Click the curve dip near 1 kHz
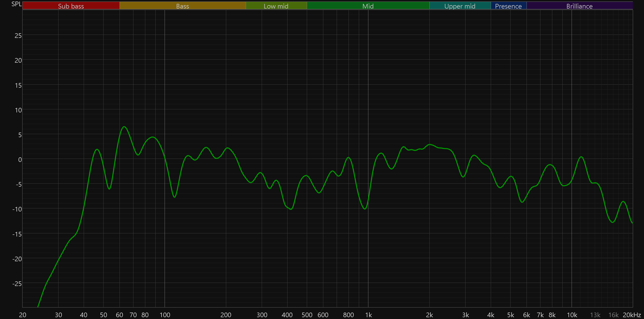Screen dimensions: 644x319 (x=365, y=209)
